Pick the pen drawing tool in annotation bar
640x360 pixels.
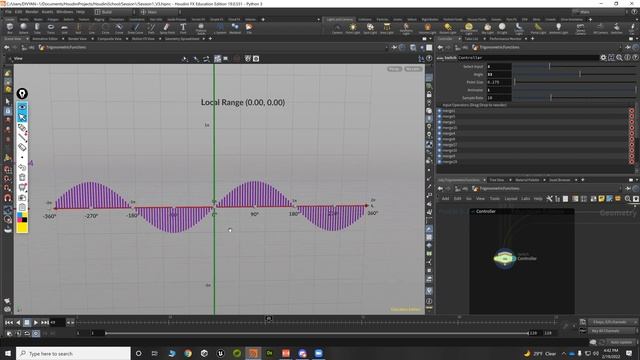[22, 128]
